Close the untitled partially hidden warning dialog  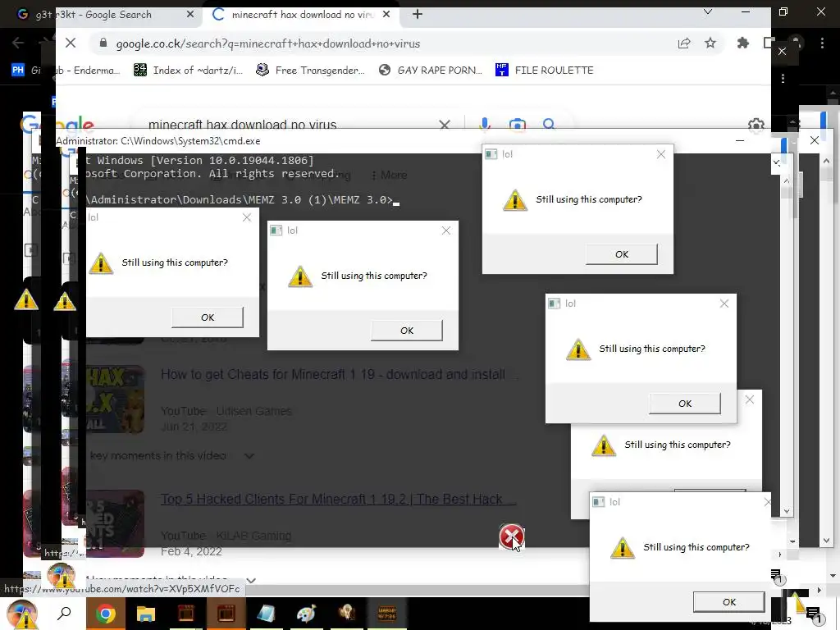[750, 399]
